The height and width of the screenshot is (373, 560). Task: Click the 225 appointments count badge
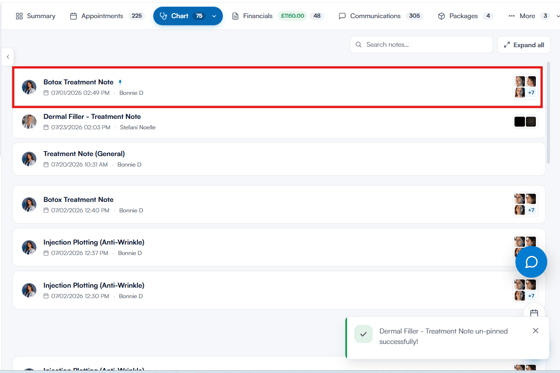point(136,16)
